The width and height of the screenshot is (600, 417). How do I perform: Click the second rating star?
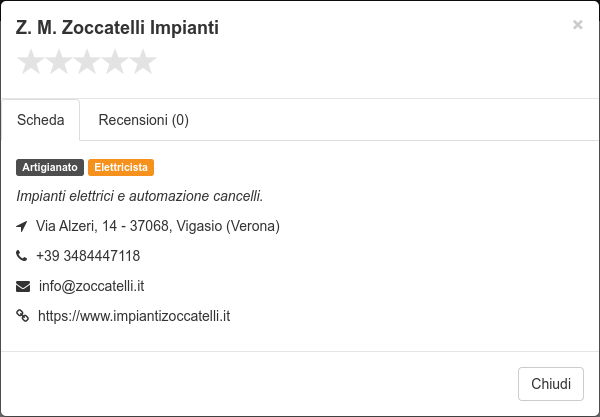59,62
